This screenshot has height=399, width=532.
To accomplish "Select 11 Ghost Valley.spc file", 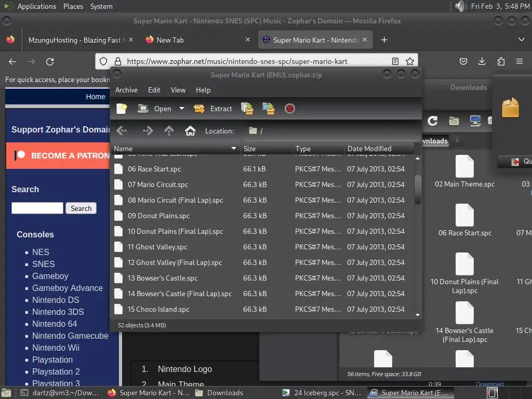I will click(x=262, y=247).
